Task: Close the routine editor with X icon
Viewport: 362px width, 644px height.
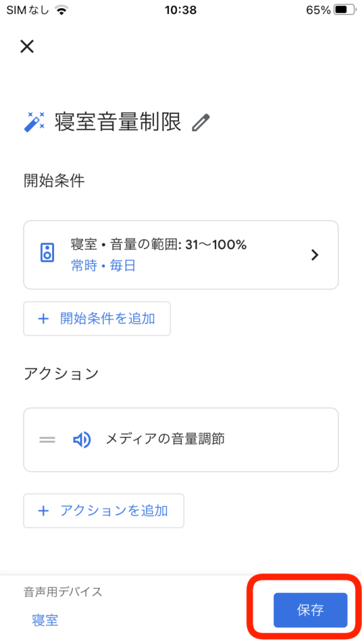Action: coord(27,47)
